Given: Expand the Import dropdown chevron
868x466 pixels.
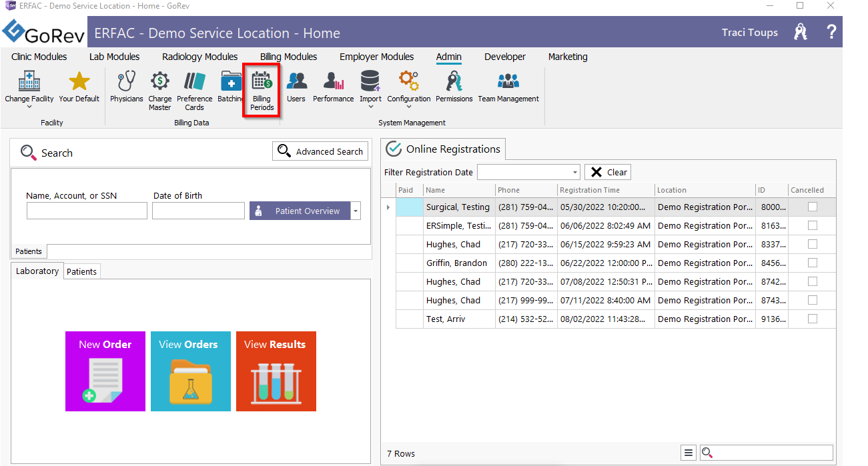Looking at the screenshot, I should click(x=370, y=107).
